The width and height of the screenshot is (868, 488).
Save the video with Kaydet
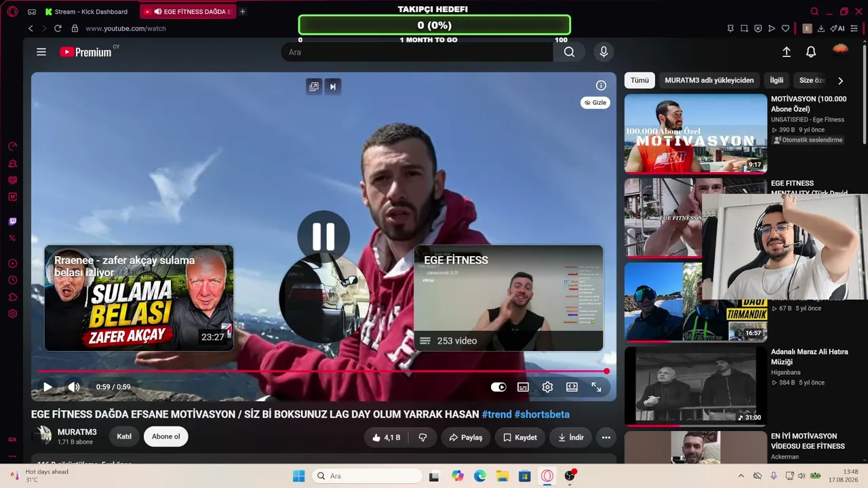(520, 438)
